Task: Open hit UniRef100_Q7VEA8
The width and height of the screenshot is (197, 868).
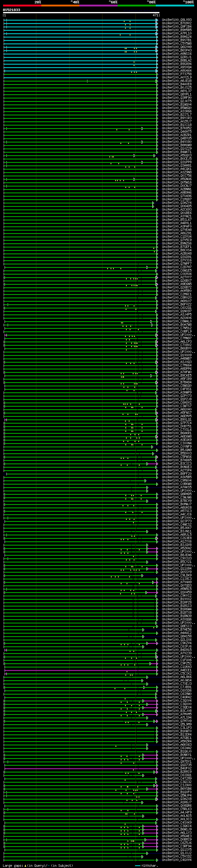Action: point(177,229)
